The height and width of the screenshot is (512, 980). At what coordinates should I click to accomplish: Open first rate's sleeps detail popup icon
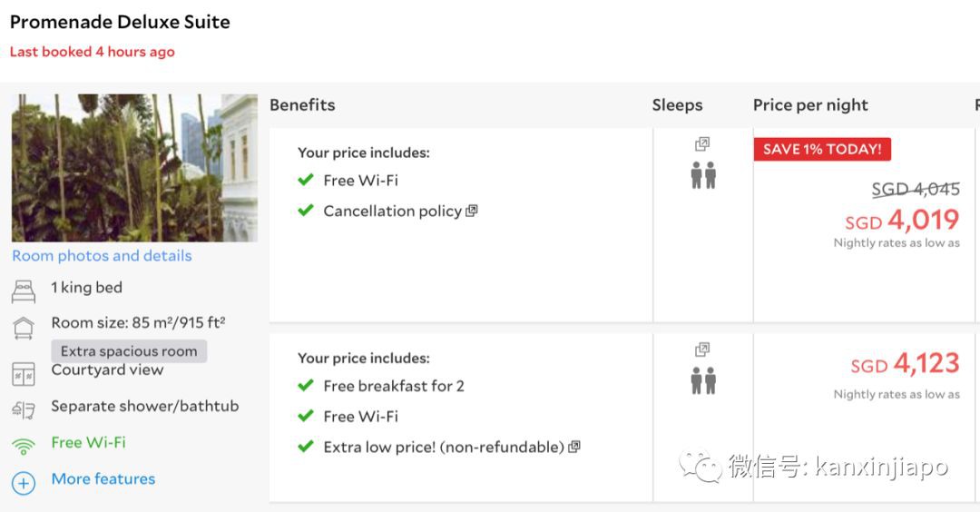click(702, 144)
